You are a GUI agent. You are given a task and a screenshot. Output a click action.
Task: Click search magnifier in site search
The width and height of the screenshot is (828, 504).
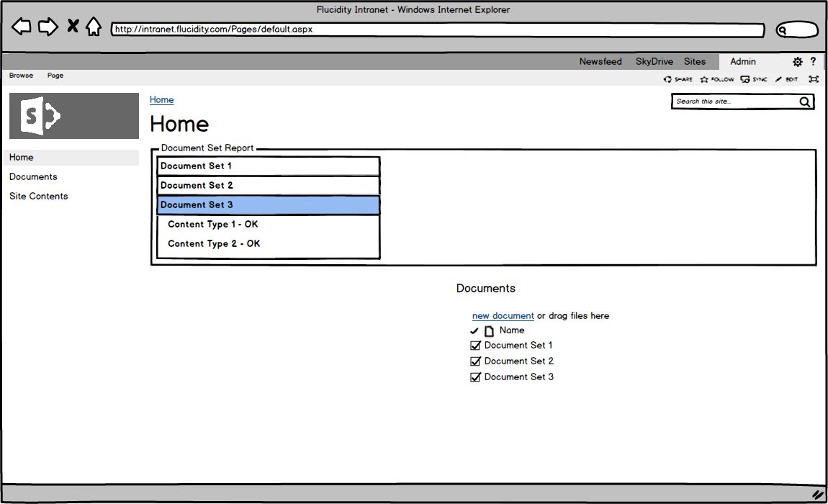[804, 102]
